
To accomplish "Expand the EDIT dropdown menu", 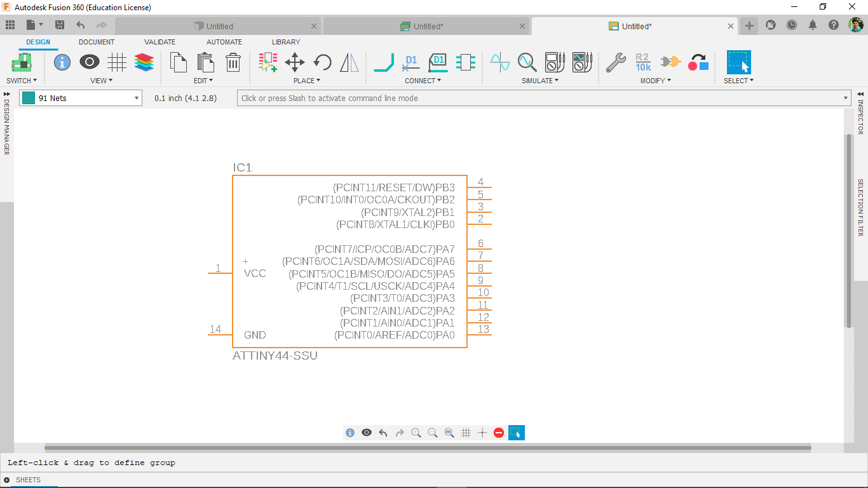I will click(x=203, y=81).
